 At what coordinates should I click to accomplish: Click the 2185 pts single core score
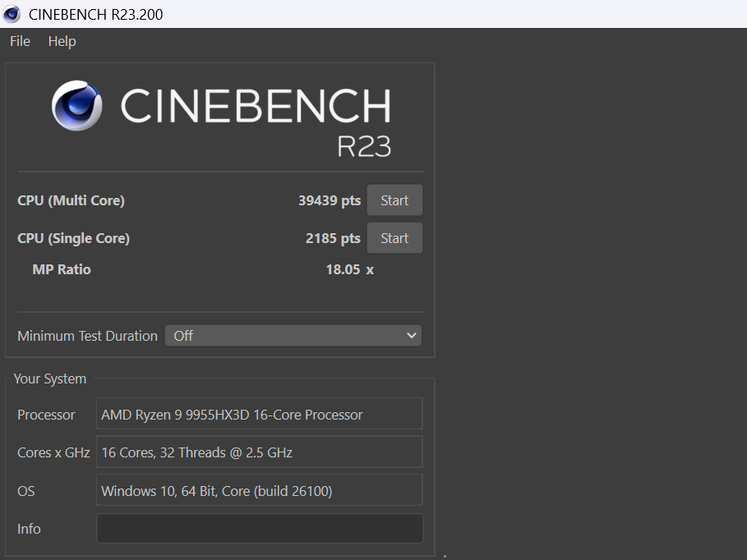(x=333, y=238)
